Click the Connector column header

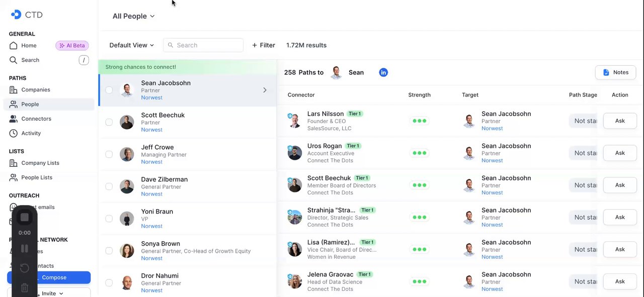tap(301, 94)
